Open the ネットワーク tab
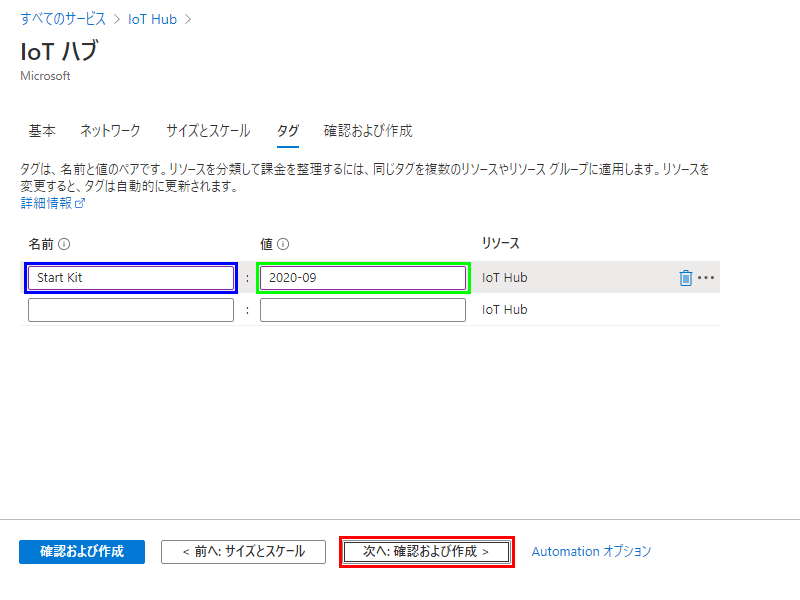Viewport: 800px width, 600px height. pos(110,131)
